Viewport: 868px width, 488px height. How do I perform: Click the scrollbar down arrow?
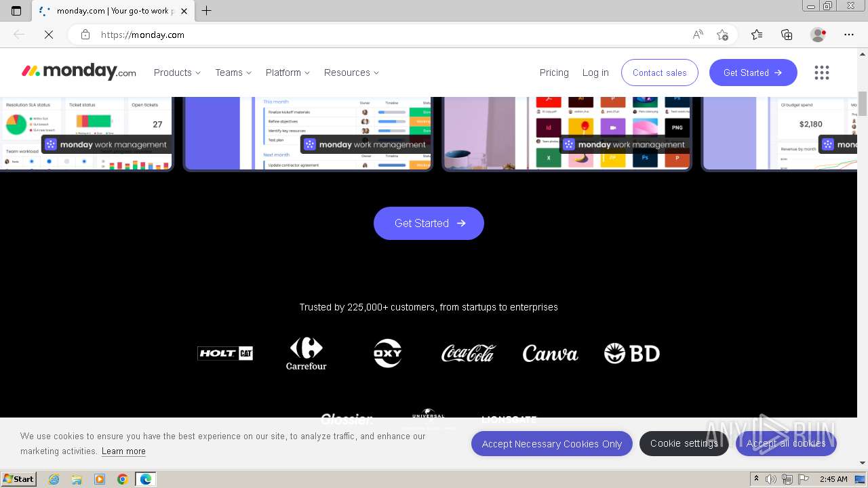[863, 463]
